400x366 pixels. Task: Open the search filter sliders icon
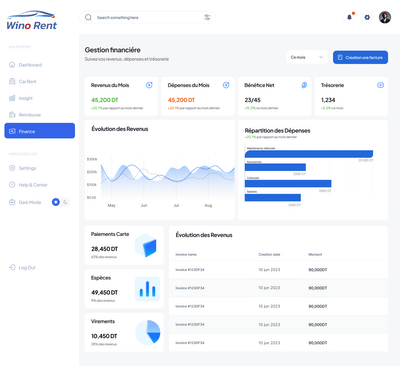pyautogui.click(x=207, y=17)
